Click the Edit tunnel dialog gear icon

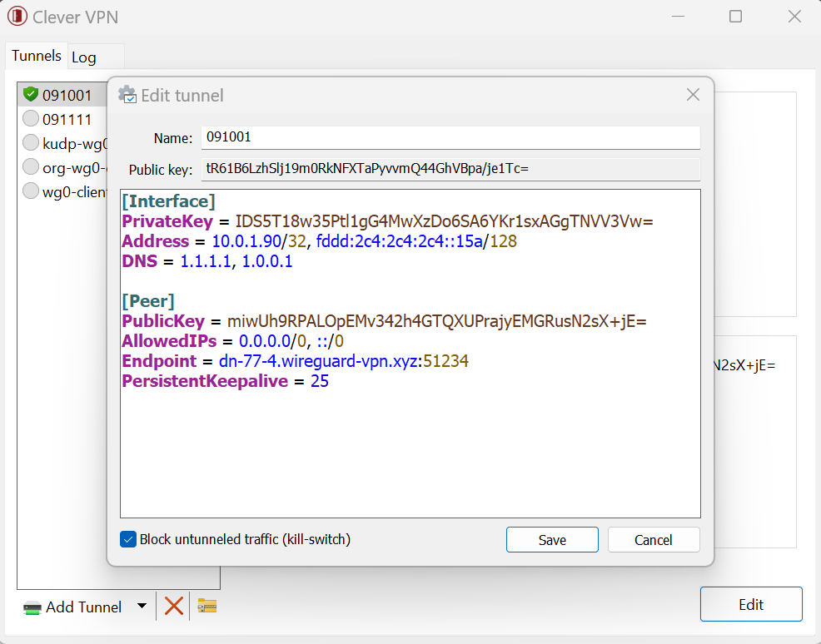coord(127,95)
